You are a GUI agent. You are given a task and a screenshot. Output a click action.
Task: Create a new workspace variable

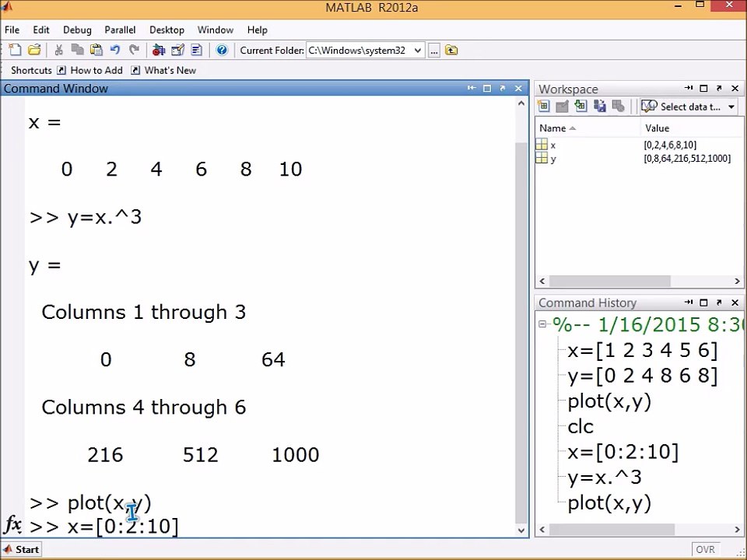(544, 106)
